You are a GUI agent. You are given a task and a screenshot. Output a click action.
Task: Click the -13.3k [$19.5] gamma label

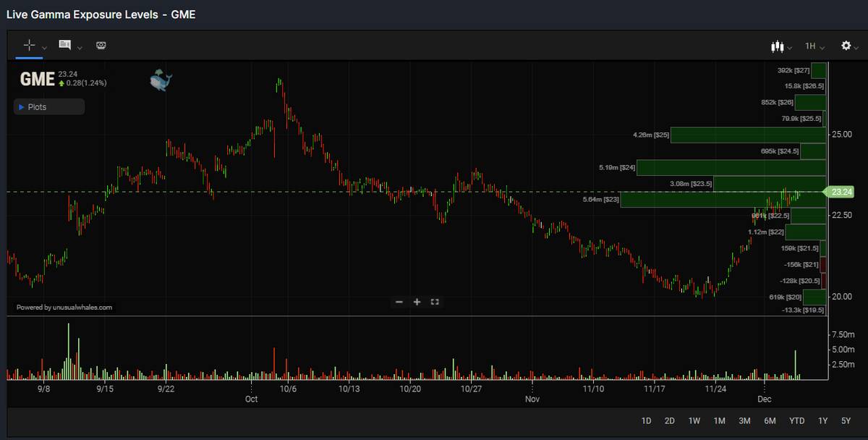[x=803, y=310]
